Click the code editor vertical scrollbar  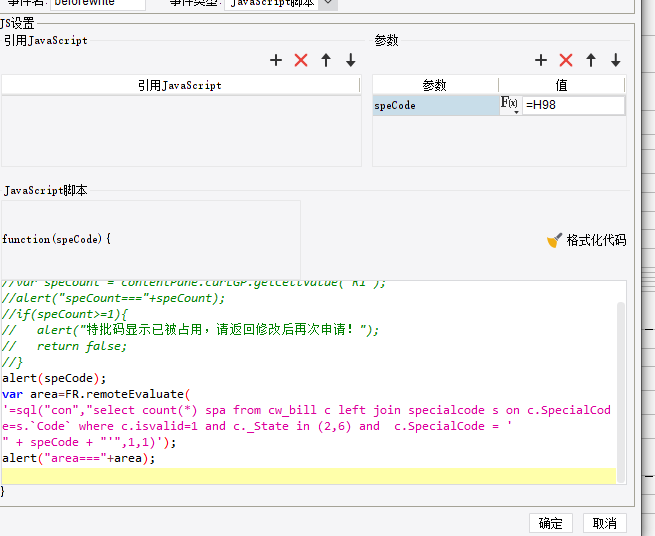(x=621, y=392)
